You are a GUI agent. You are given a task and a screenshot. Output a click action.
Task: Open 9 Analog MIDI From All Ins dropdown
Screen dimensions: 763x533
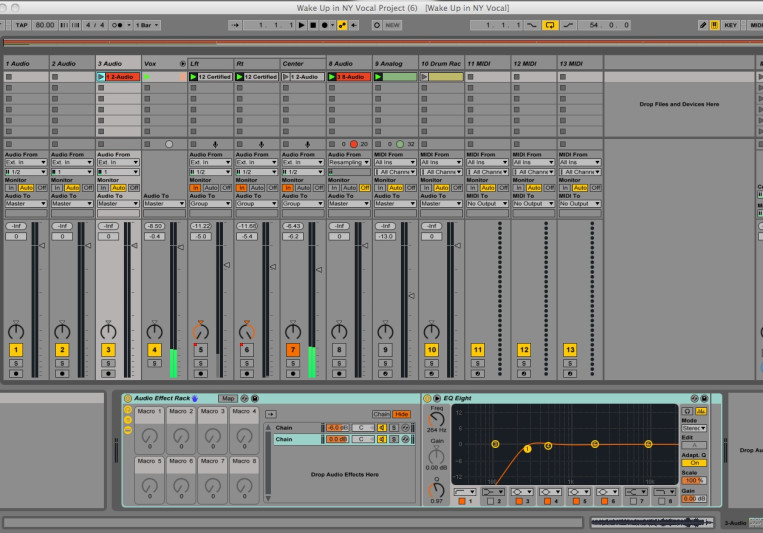(395, 163)
